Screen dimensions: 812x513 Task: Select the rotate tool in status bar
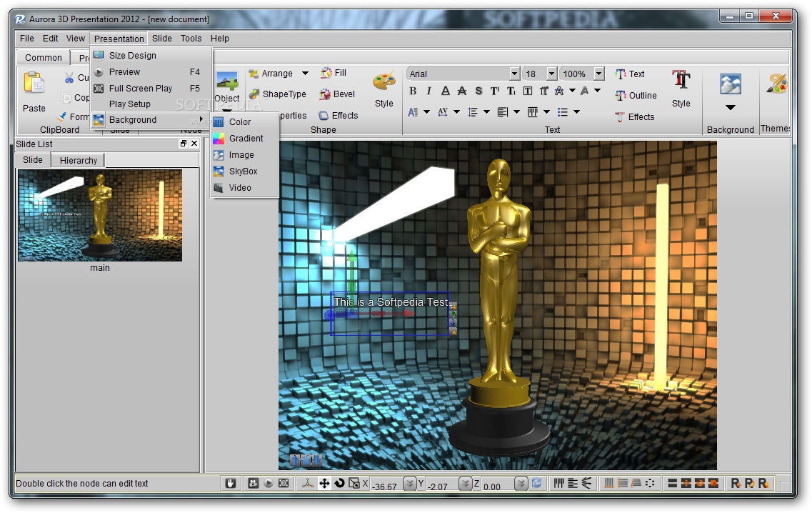339,484
